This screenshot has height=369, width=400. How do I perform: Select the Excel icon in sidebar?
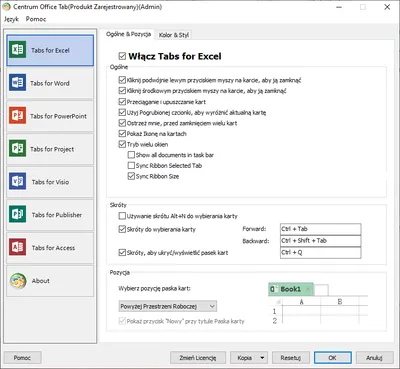tap(17, 50)
